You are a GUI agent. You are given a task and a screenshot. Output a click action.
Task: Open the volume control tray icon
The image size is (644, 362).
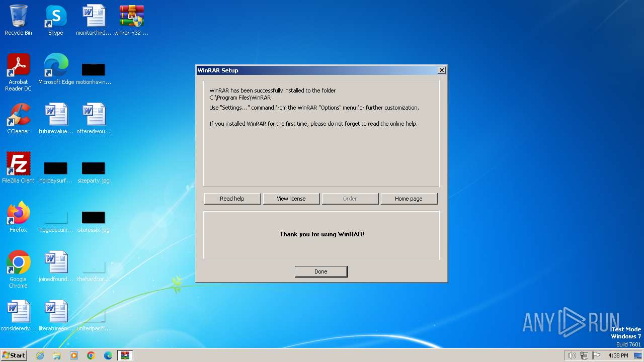coord(572,355)
